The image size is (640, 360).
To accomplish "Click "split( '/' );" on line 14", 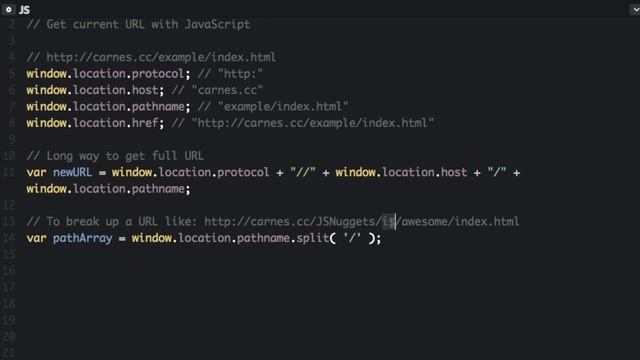I will tap(339, 238).
